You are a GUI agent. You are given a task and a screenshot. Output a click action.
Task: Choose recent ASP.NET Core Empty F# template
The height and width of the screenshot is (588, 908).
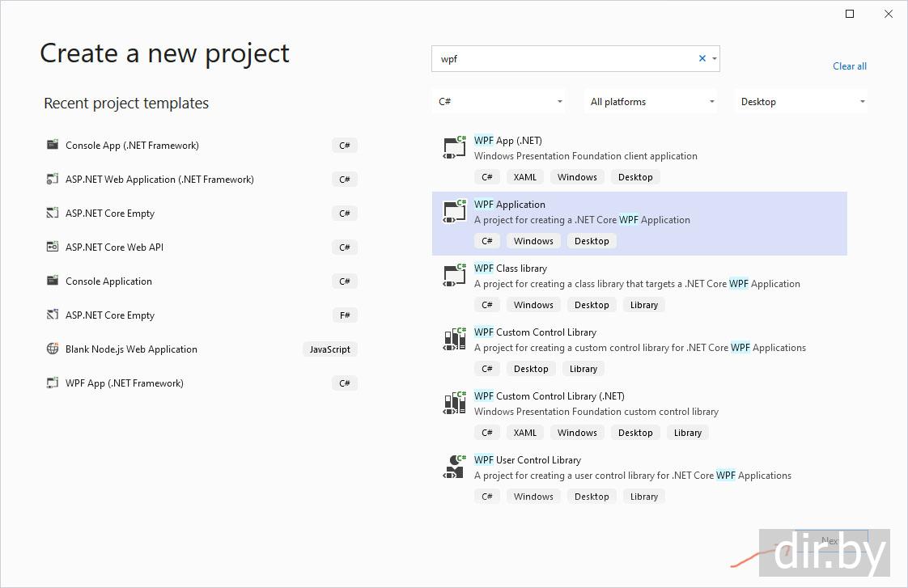pyautogui.click(x=110, y=315)
